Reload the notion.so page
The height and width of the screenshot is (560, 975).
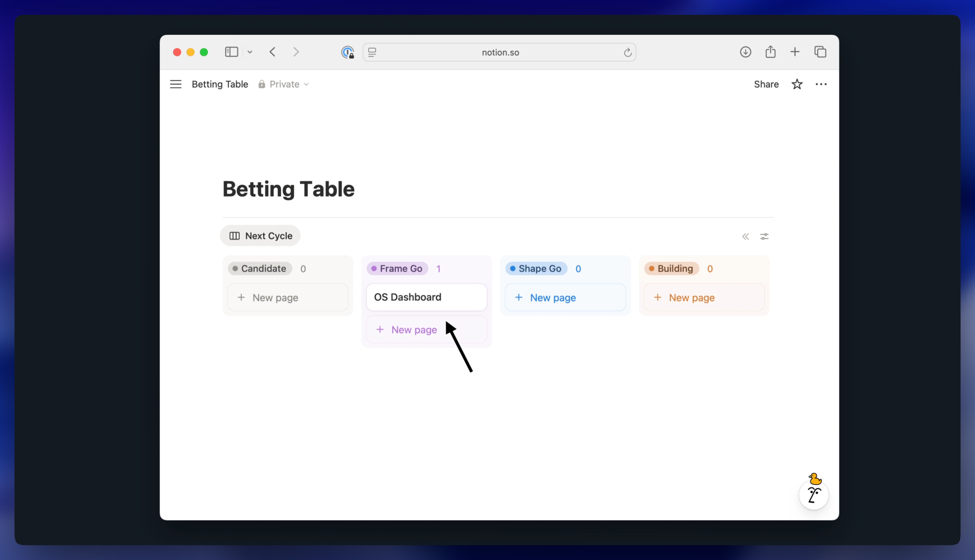627,53
